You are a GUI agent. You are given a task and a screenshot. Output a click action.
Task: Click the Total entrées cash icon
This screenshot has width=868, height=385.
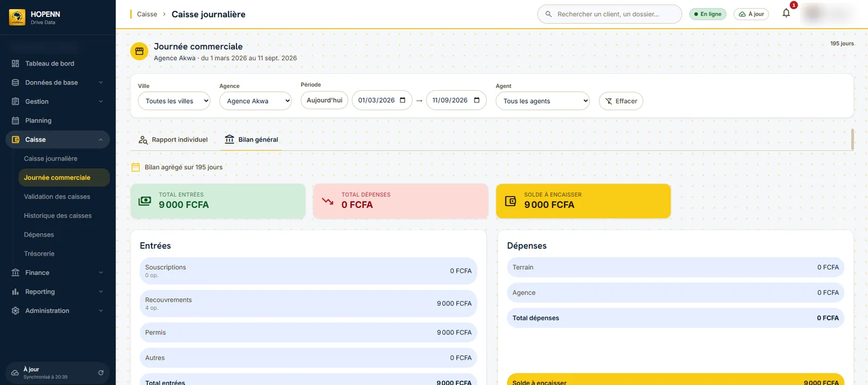(x=145, y=201)
